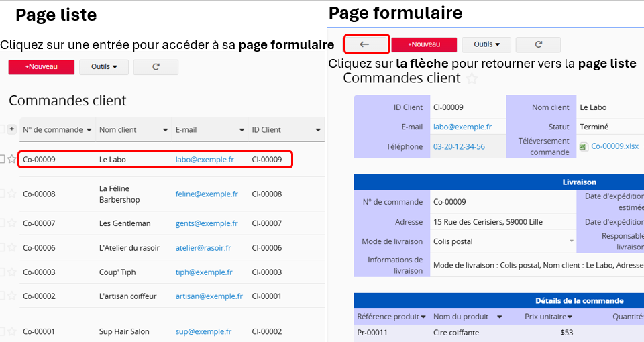Expand the Mode de livraison dropdown
The image size is (644, 342).
tap(572, 241)
